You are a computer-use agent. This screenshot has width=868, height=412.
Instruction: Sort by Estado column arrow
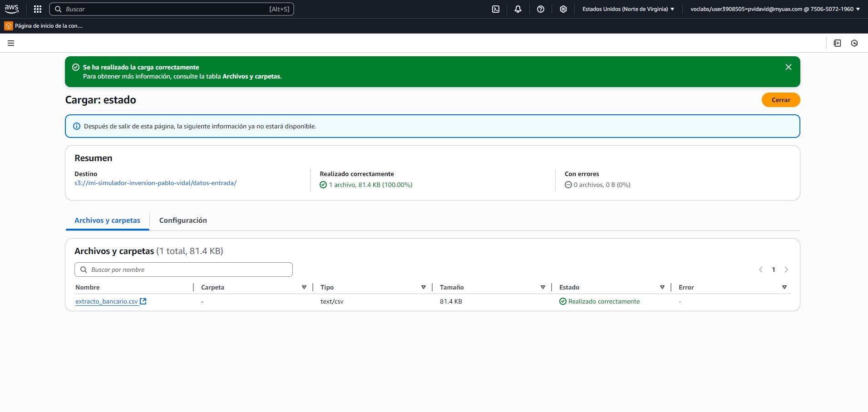(662, 287)
